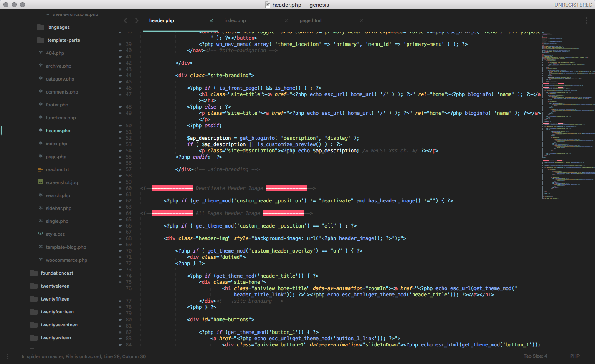Close the header.php tab
595x364 pixels.
pyautogui.click(x=211, y=20)
